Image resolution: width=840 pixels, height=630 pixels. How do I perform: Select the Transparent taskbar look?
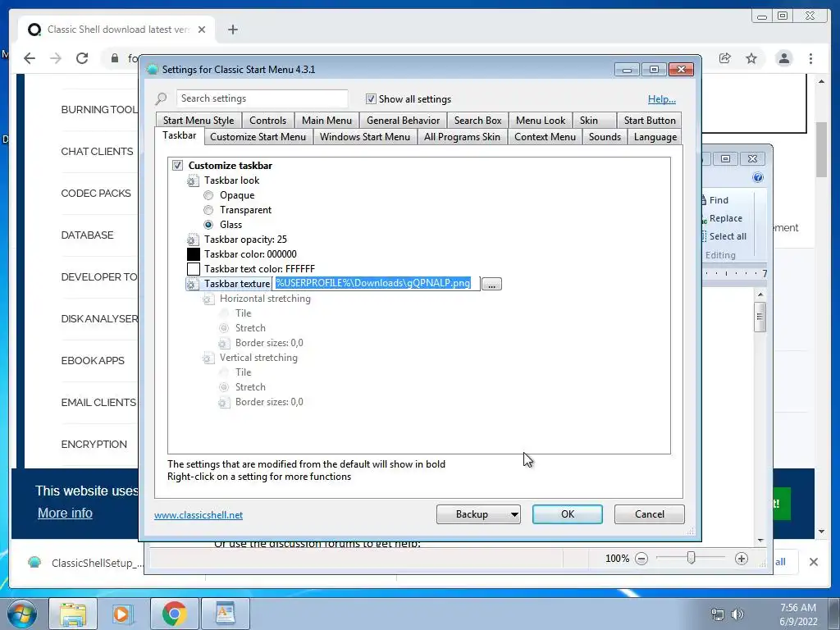[x=208, y=210]
